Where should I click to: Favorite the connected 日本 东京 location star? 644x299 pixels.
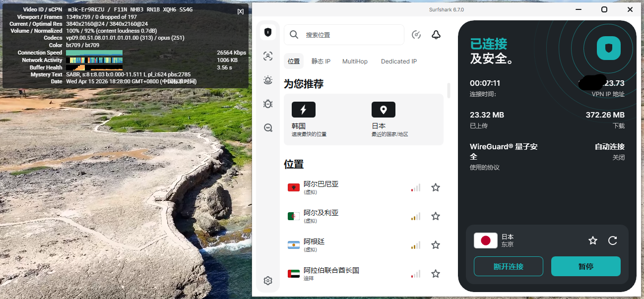[x=593, y=240]
